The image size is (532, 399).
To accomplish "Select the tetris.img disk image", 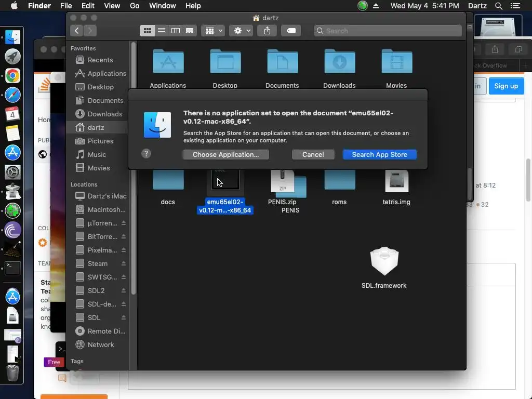I will 396,181.
